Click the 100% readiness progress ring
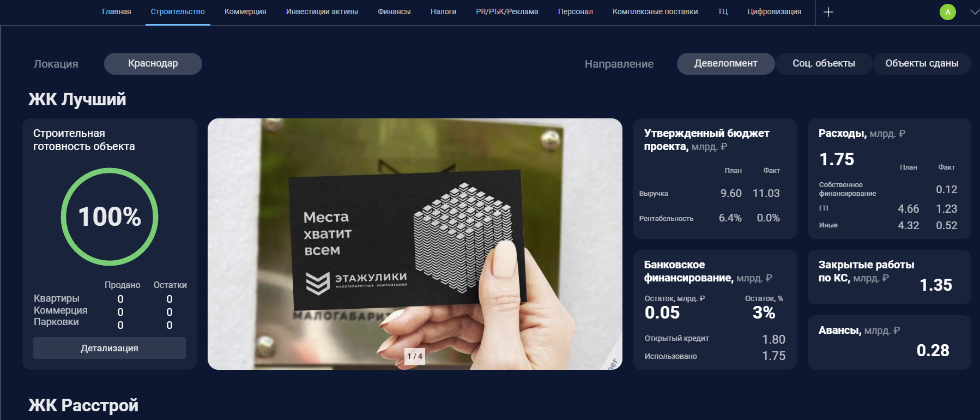980x420 pixels. pos(110,217)
